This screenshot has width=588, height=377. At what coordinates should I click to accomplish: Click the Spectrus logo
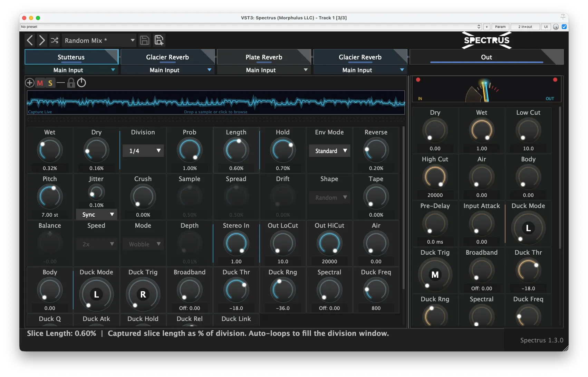486,40
